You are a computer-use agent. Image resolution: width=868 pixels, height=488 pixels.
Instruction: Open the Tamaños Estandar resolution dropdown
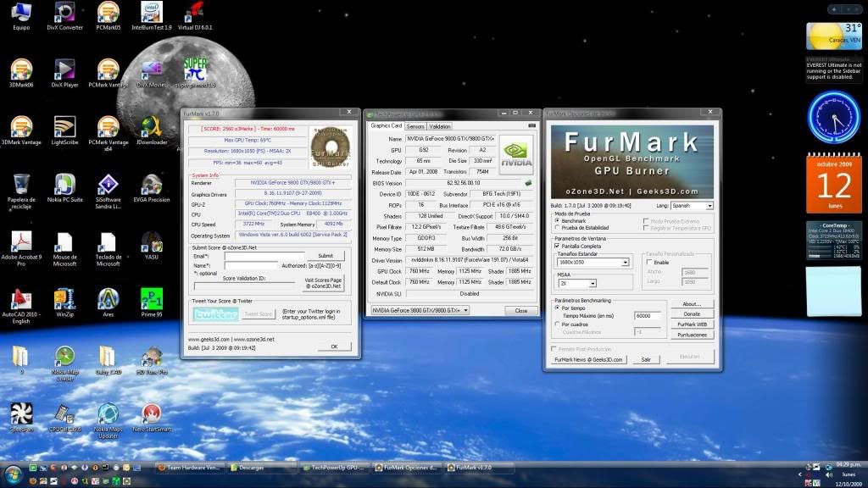coord(593,263)
